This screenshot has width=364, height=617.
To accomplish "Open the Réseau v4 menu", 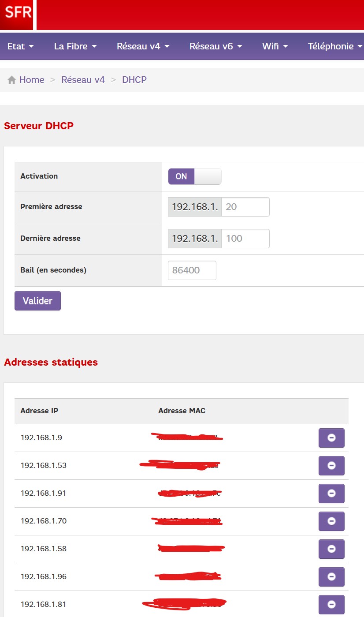I will point(143,46).
